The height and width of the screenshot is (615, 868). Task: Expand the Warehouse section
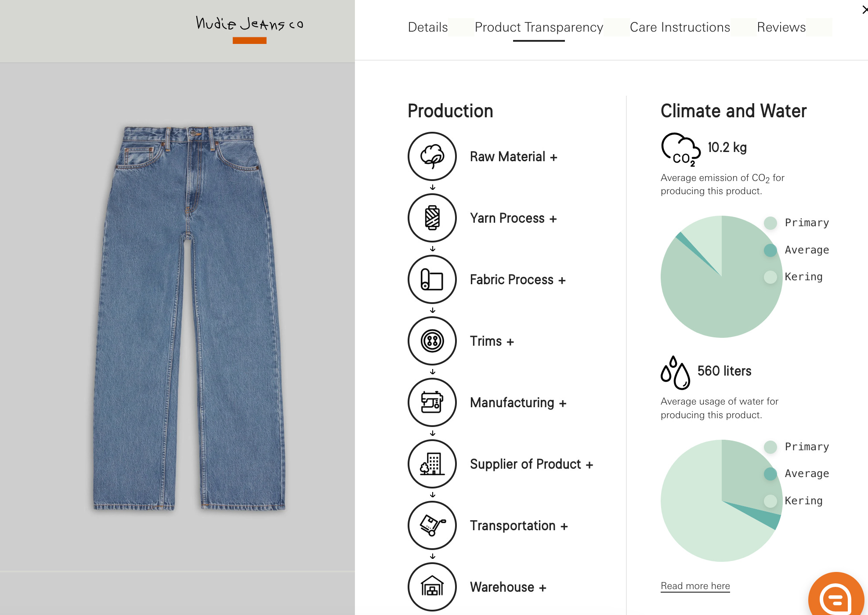(x=508, y=587)
